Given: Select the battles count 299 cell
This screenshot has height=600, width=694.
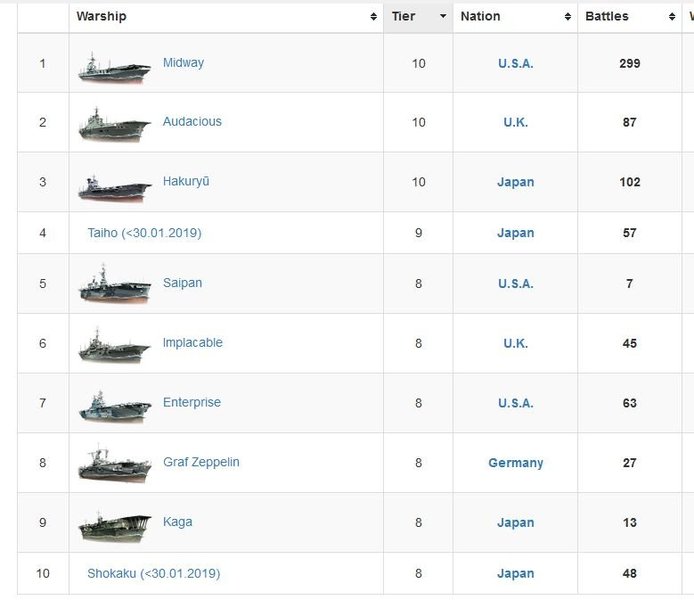Looking at the screenshot, I should coord(629,63).
